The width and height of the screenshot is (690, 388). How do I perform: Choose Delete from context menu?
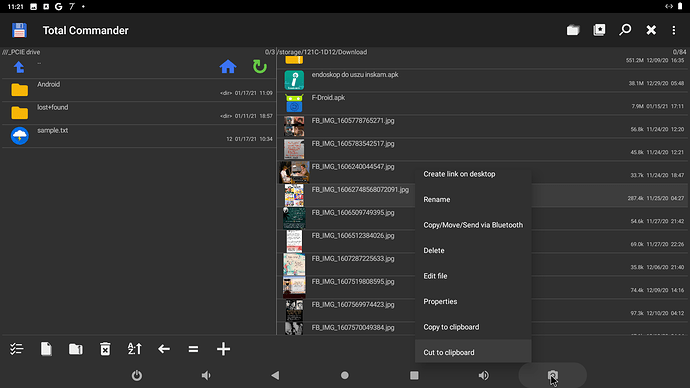pyautogui.click(x=473, y=251)
